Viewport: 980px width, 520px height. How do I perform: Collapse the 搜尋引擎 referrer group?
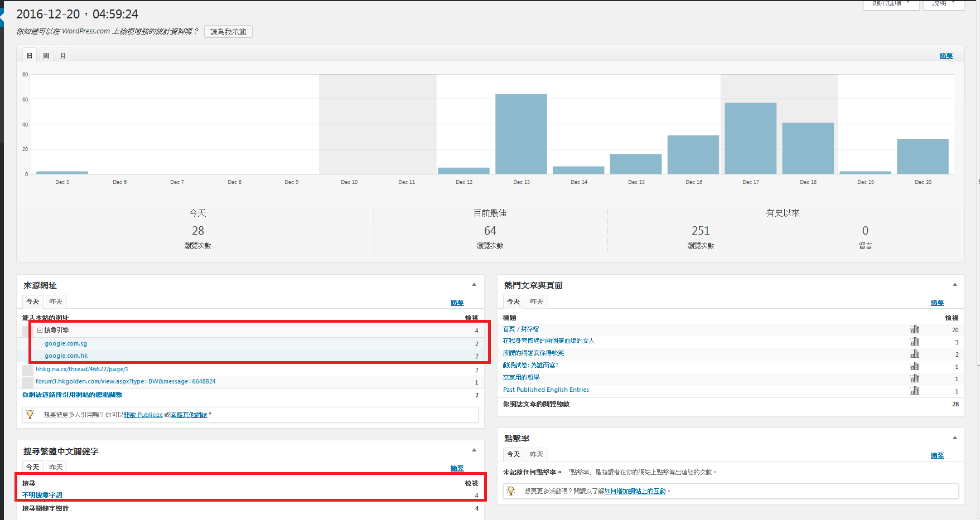point(40,330)
